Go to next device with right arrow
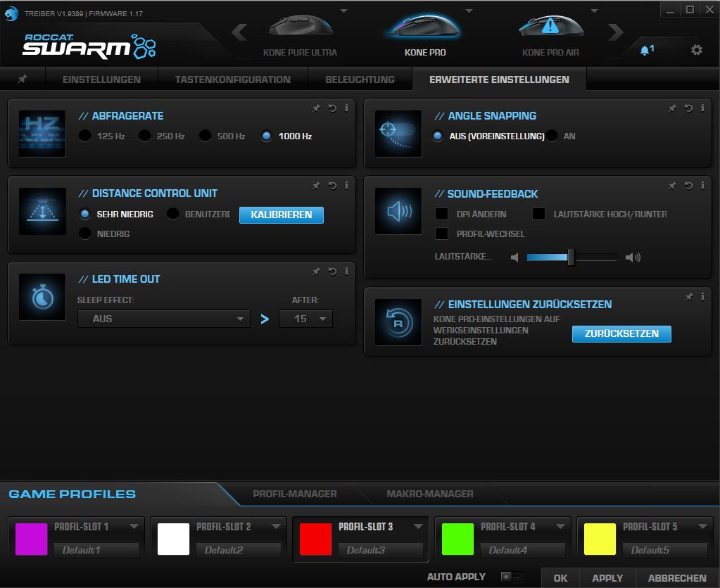 (616, 32)
